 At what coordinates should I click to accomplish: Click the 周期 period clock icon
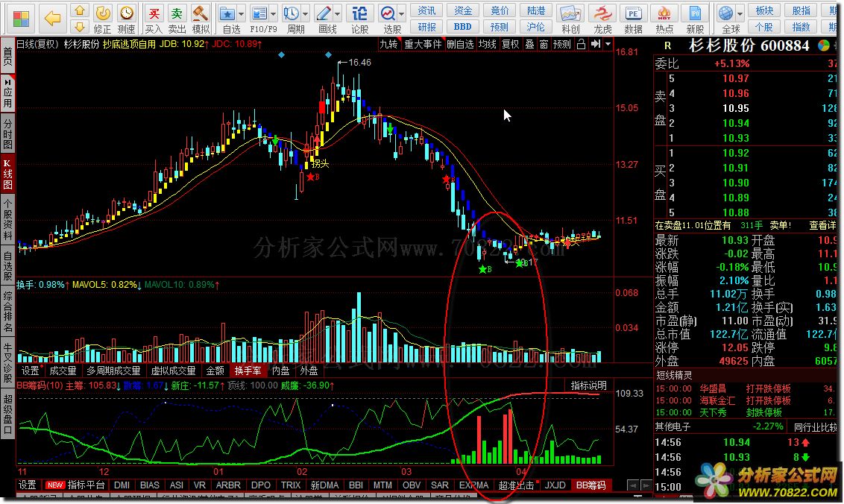coord(292,19)
